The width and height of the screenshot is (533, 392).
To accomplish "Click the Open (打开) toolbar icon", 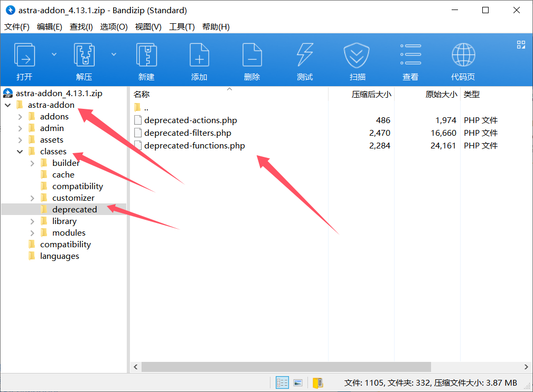I will click(24, 55).
